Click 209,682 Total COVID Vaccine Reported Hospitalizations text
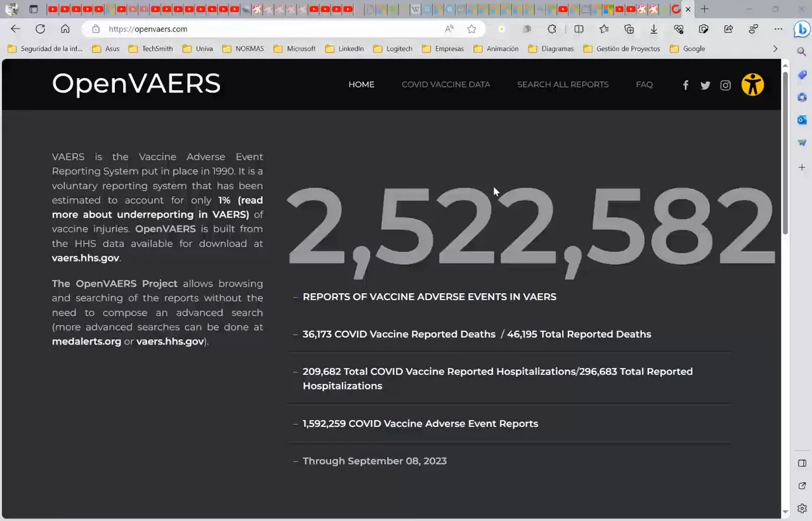The width and height of the screenshot is (812, 521). coord(440,372)
